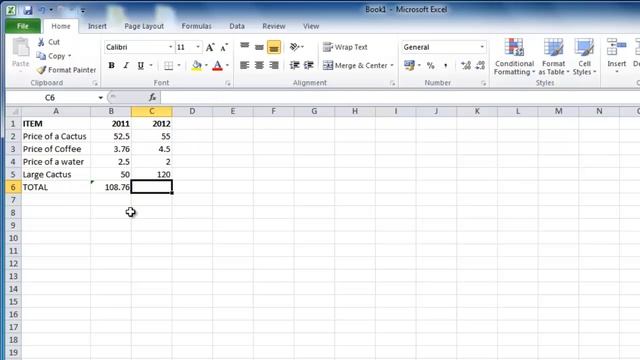Click the Increase Indent icon
The height and width of the screenshot is (360, 640).
[x=309, y=65]
